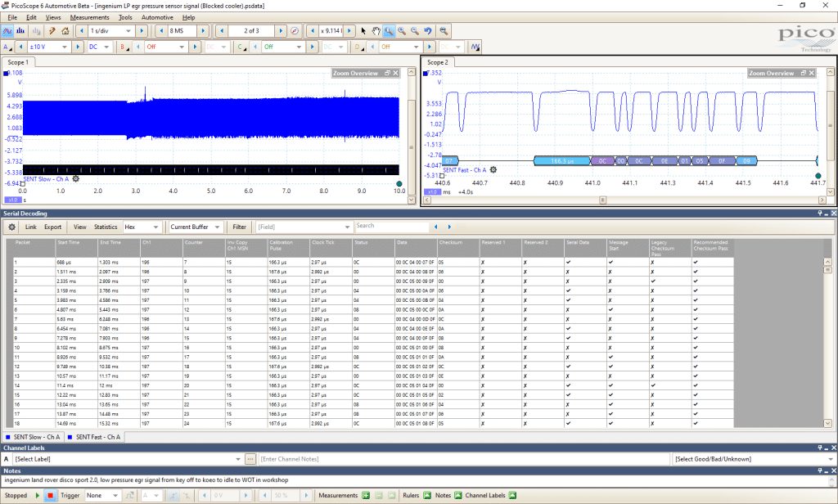Click the Filter button
Viewport: 838px width, 504px height.
pos(240,227)
